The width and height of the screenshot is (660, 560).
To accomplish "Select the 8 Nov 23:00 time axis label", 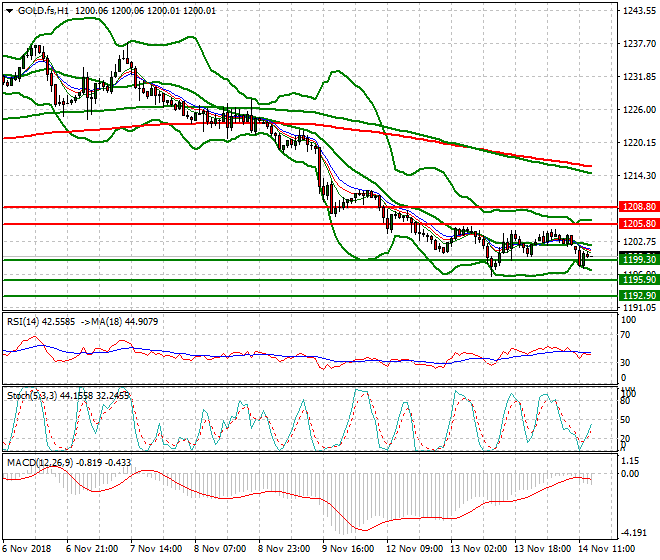I will tap(284, 549).
